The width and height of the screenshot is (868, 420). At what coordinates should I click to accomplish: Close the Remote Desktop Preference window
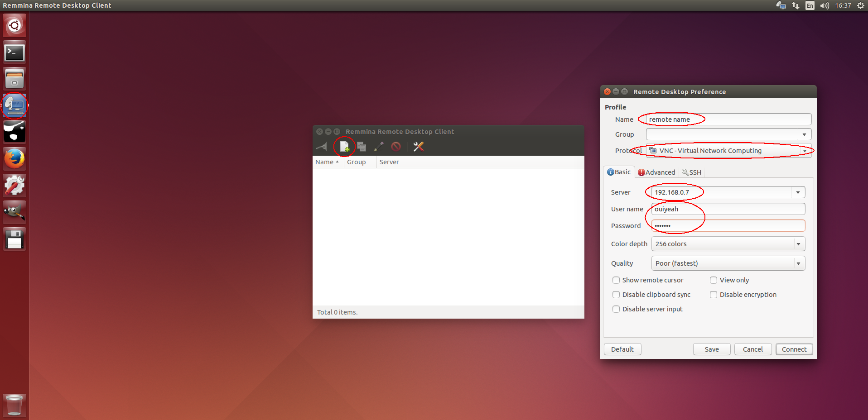tap(607, 91)
